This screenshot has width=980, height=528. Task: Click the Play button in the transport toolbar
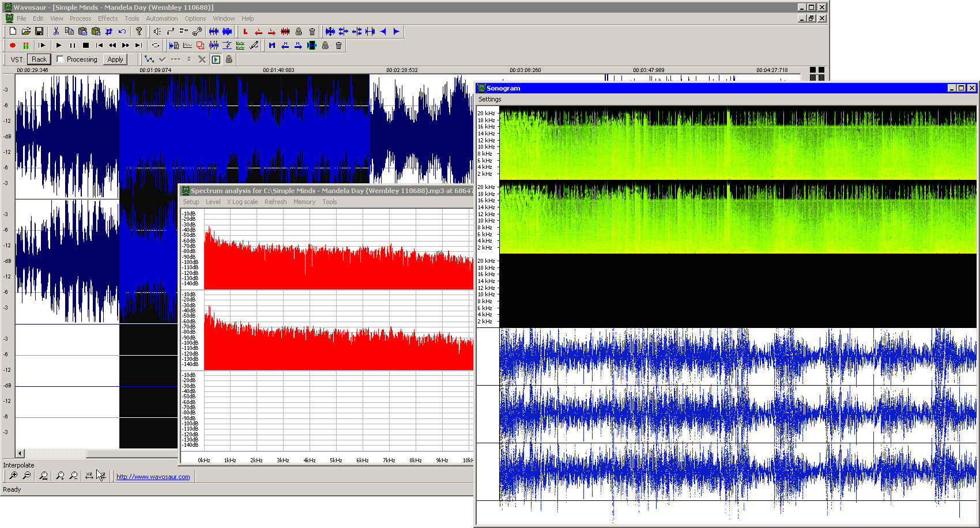pos(59,46)
